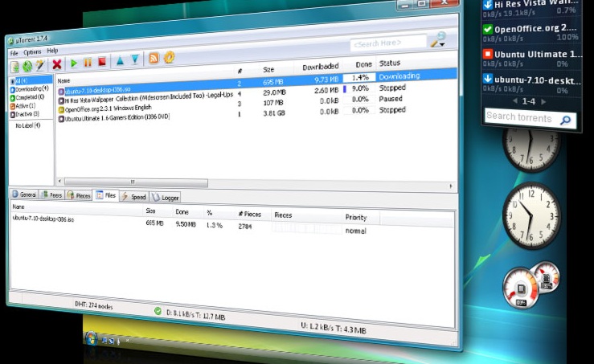Switch to the Logger tab
This screenshot has height=364, width=594.
coord(166,198)
